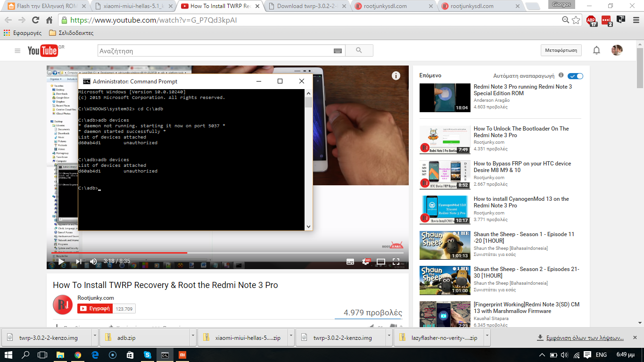Screen dimensions: 644x362
Task: Go to the browser home page
Action: tap(49, 20)
